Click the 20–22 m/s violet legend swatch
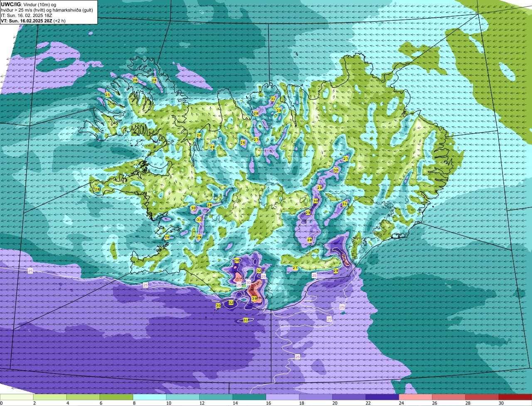This screenshot has width=532, height=406. coord(349,397)
